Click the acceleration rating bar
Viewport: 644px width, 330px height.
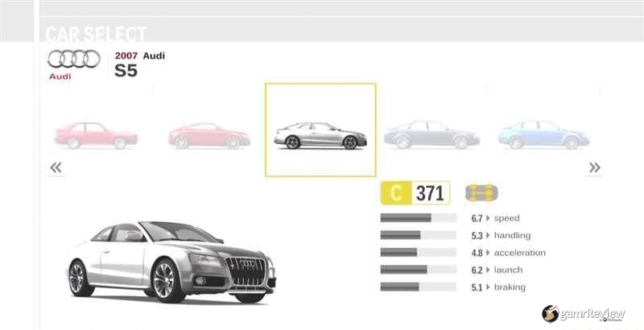pos(418,253)
